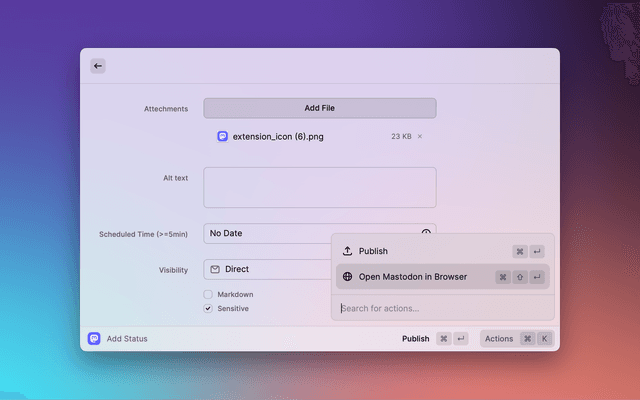640x400 pixels.
Task: Enable the Markdown checkbox
Action: (208, 294)
